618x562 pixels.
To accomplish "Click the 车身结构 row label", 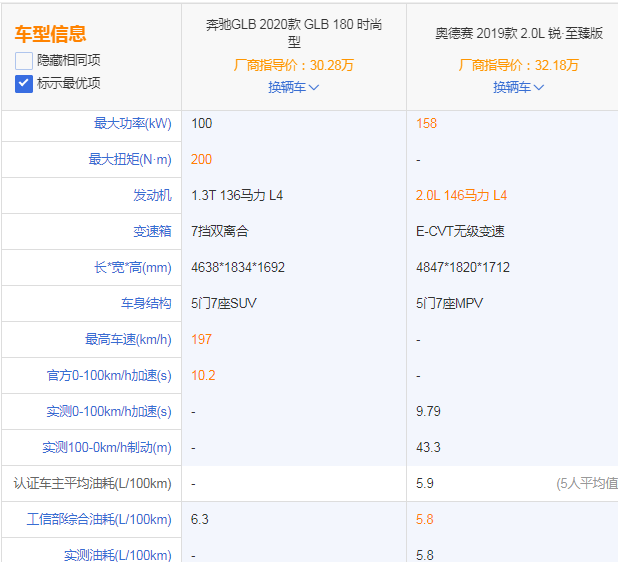I will tap(146, 303).
